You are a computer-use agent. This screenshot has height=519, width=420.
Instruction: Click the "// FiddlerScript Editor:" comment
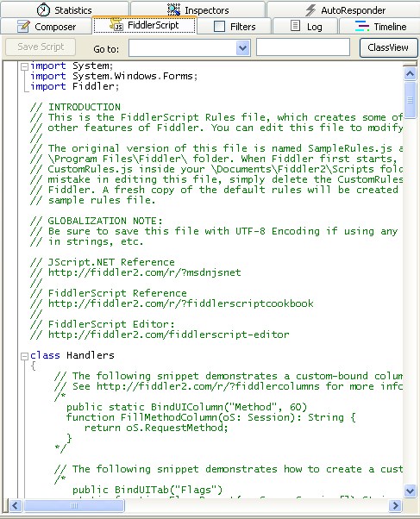pyautogui.click(x=103, y=324)
